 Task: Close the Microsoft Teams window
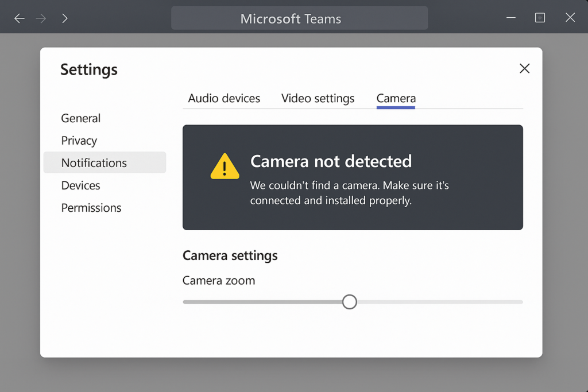(x=570, y=18)
